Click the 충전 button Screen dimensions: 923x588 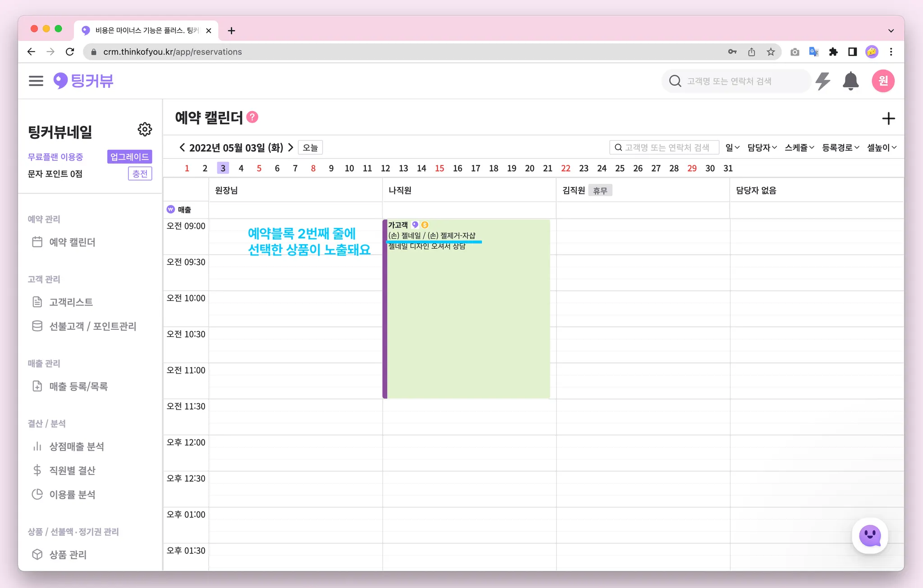pyautogui.click(x=140, y=173)
